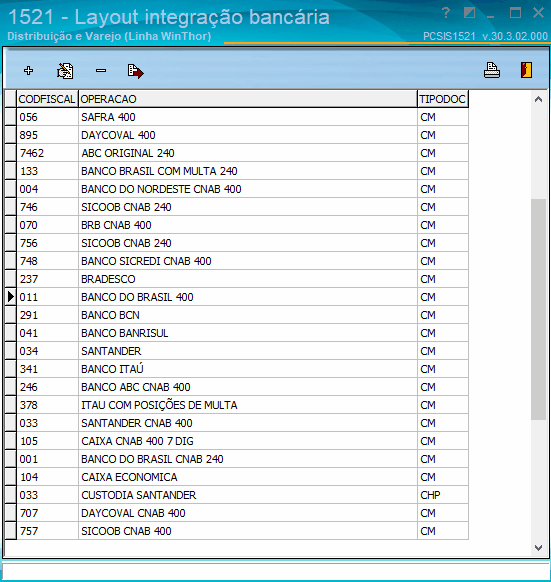Select the BANCO ITAÚ row
Screen dimensions: 551x582
237,369
